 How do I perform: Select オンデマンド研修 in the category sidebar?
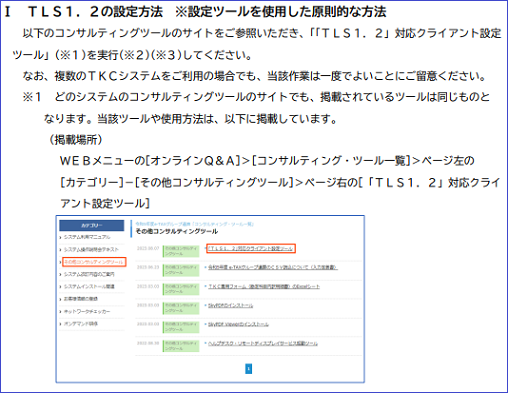point(81,324)
